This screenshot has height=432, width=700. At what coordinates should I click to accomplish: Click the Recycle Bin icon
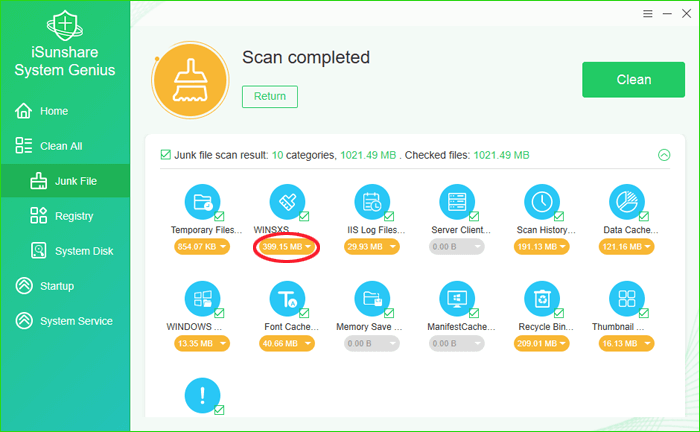542,299
